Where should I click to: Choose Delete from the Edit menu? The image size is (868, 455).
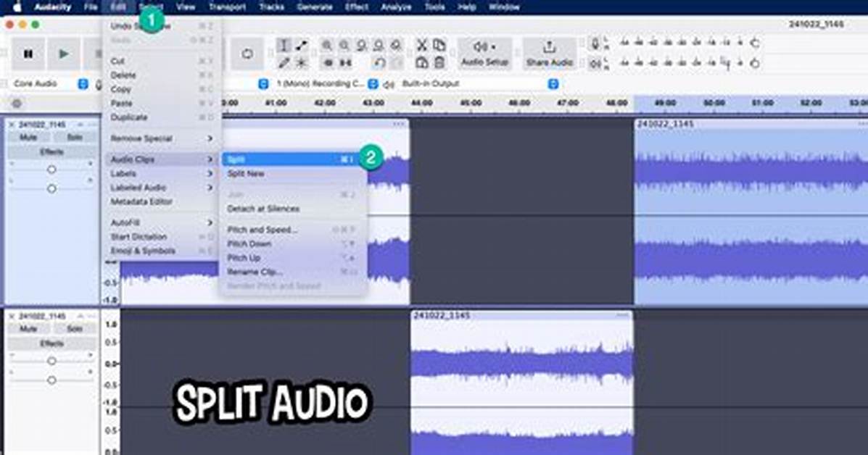(162, 75)
